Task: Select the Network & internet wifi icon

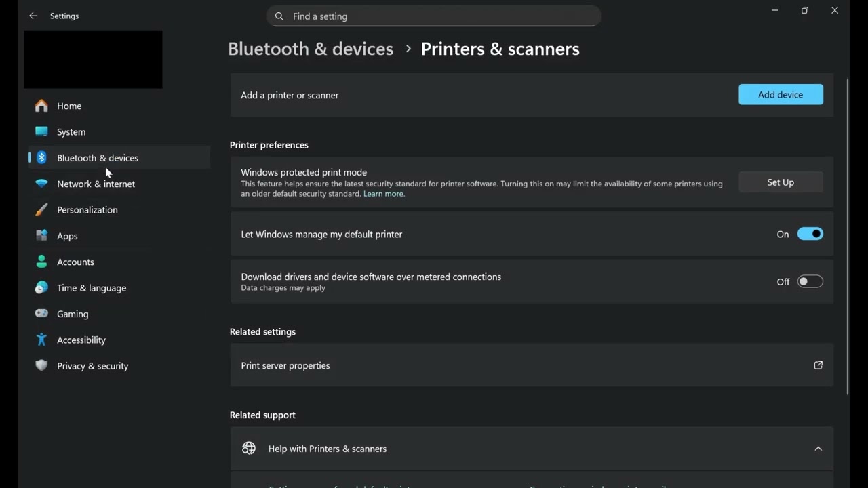Action: [41, 184]
